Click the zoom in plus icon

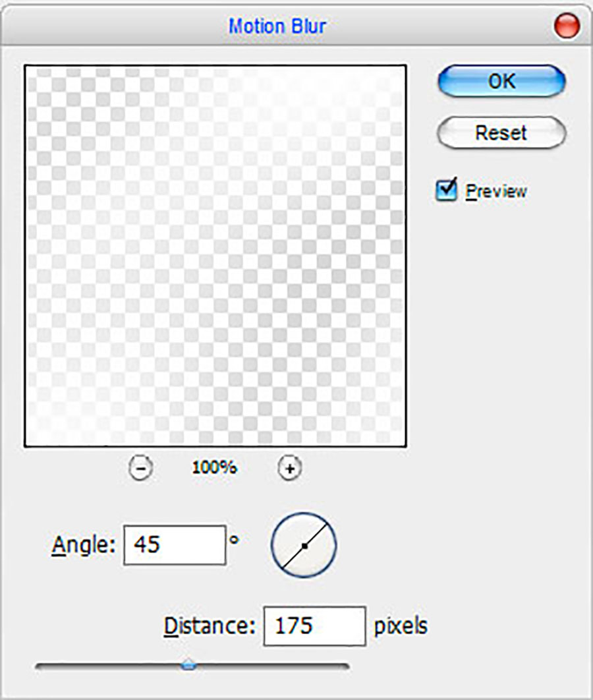point(289,469)
